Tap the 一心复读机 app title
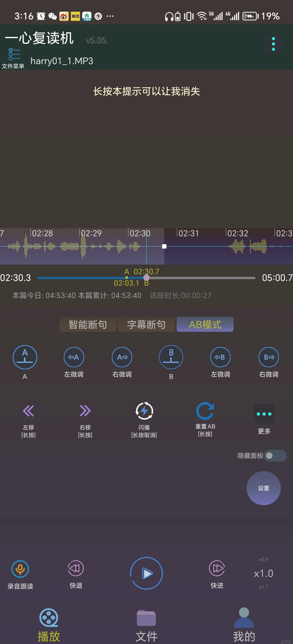The height and width of the screenshot is (644, 293). coord(39,38)
